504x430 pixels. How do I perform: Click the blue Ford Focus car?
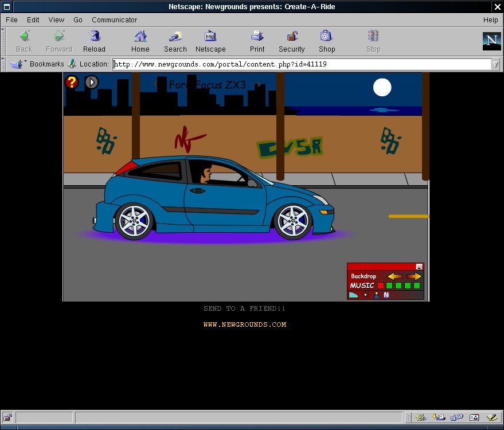pyautogui.click(x=214, y=198)
